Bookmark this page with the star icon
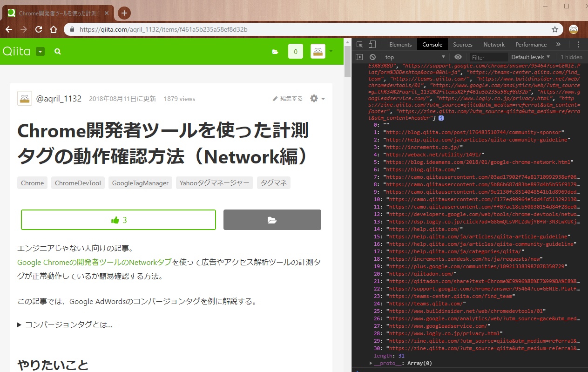Image resolution: width=588 pixels, height=372 pixels. [x=555, y=29]
